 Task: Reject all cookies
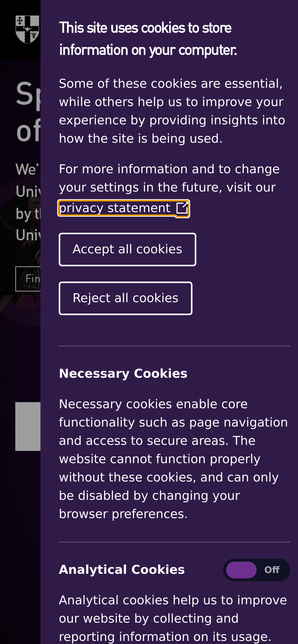126,298
